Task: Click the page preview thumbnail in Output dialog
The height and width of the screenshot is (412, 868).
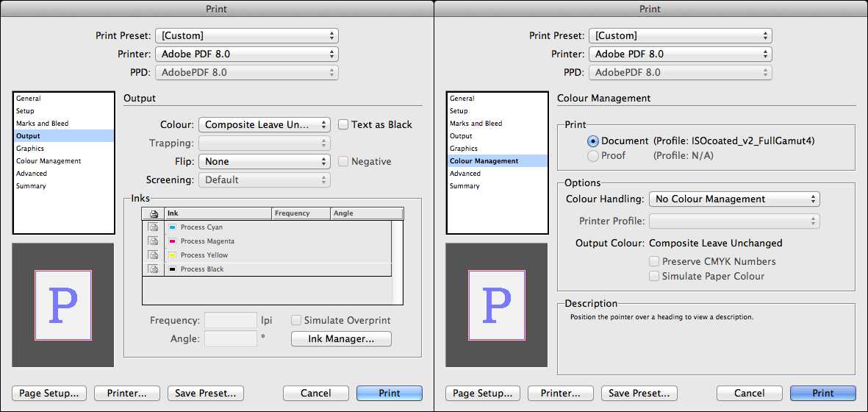Action: (63, 305)
